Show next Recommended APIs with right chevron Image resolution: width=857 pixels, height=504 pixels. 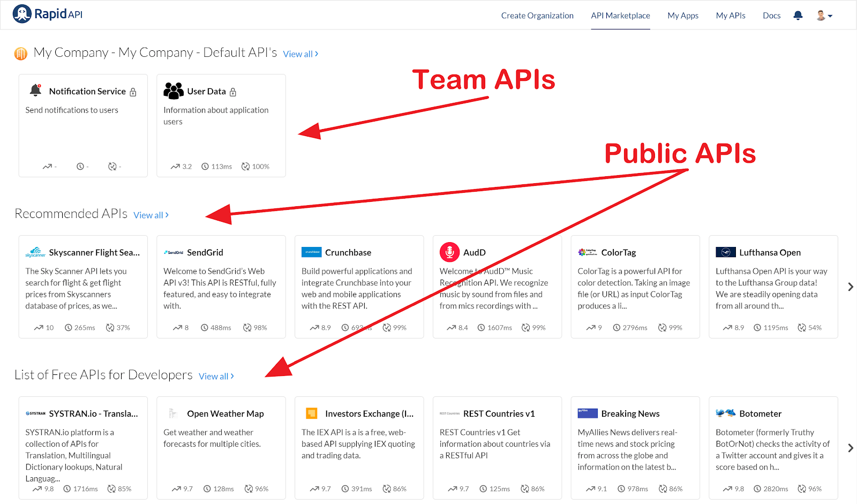click(851, 287)
